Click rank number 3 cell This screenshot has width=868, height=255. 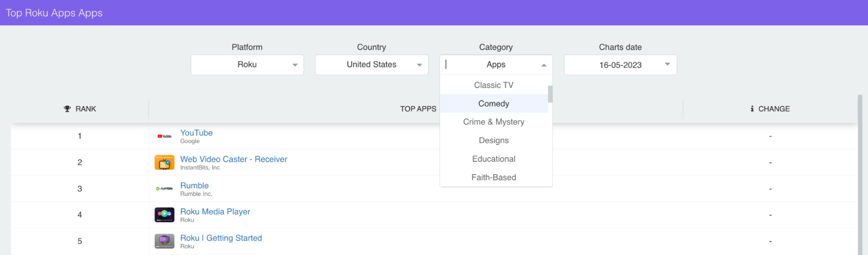(x=80, y=189)
